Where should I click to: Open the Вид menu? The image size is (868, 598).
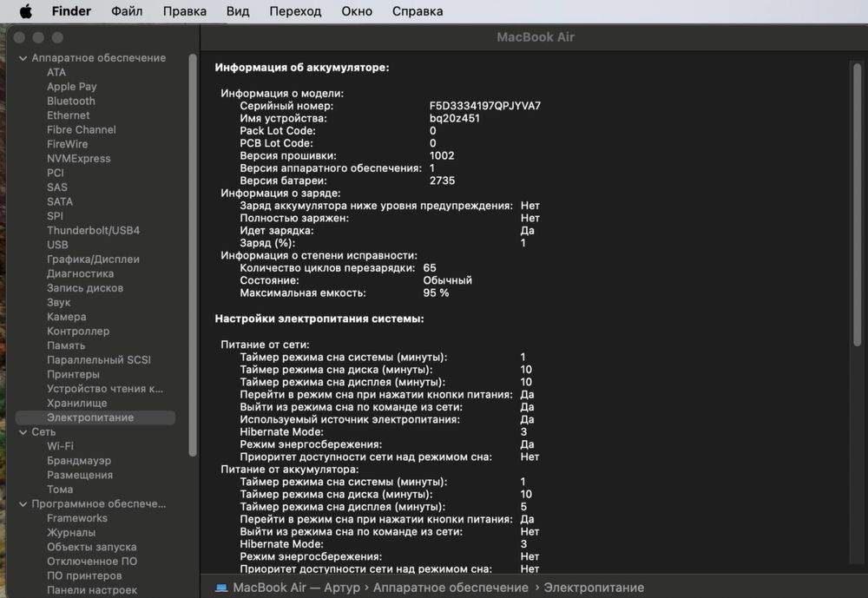click(238, 11)
